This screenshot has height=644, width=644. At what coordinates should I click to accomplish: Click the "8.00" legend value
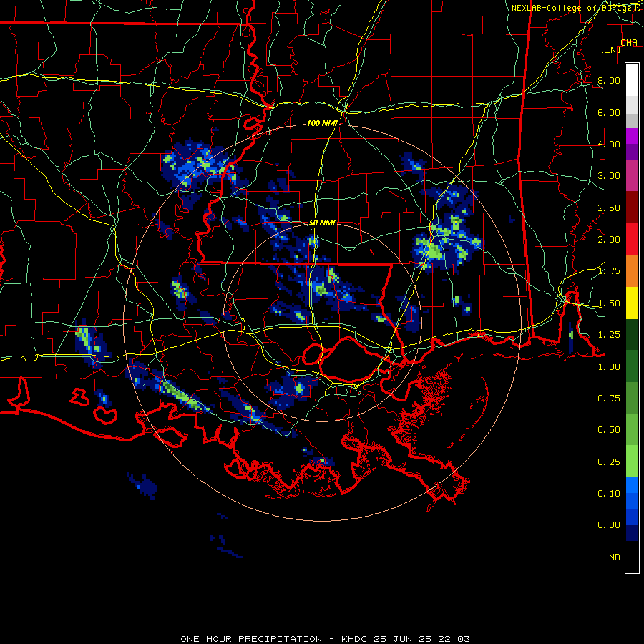[x=609, y=80]
